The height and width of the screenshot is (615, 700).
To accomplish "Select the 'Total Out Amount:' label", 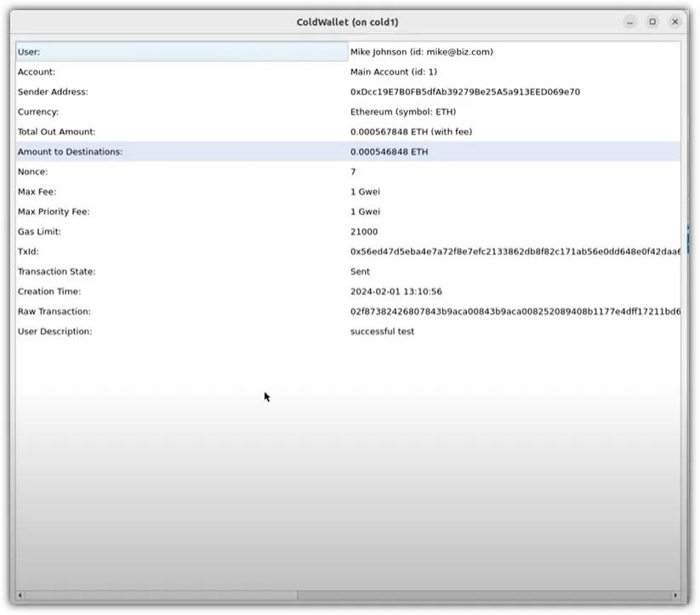I will [56, 132].
